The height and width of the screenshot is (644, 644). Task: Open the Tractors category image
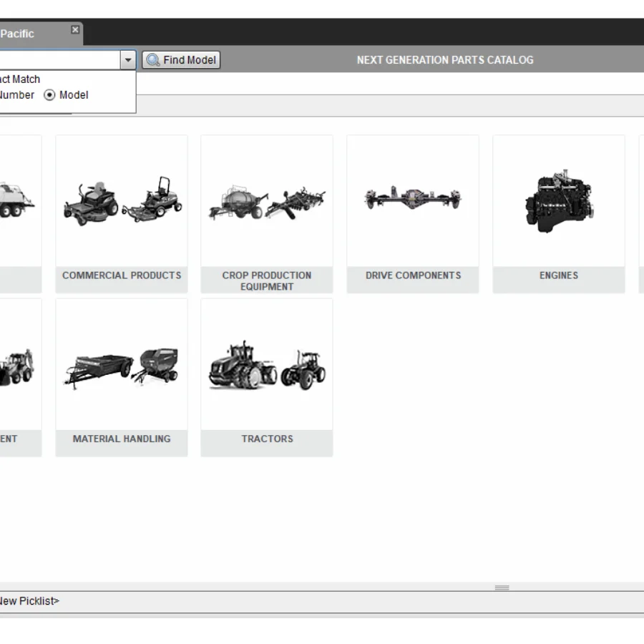[x=267, y=365]
